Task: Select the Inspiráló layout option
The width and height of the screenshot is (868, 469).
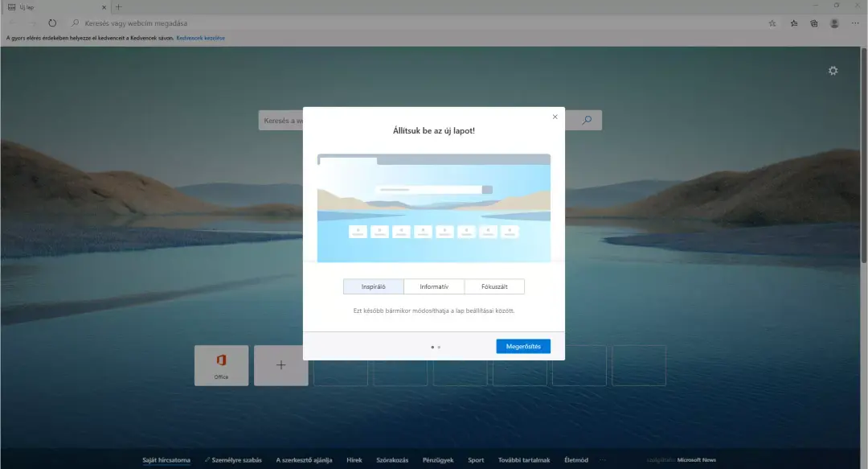Action: 374,286
